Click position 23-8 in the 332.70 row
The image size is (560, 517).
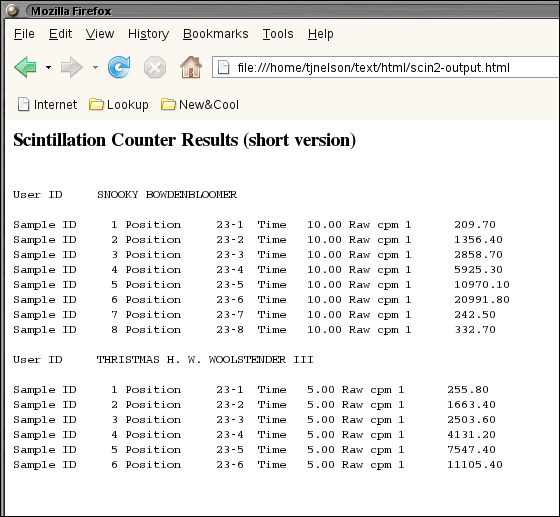[230, 330]
